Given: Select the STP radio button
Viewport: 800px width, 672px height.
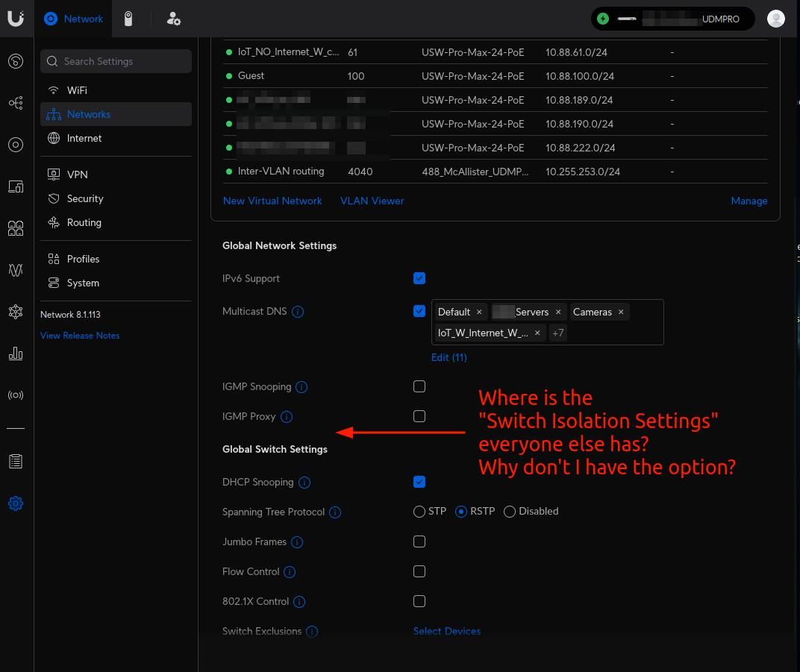Looking at the screenshot, I should coord(419,512).
